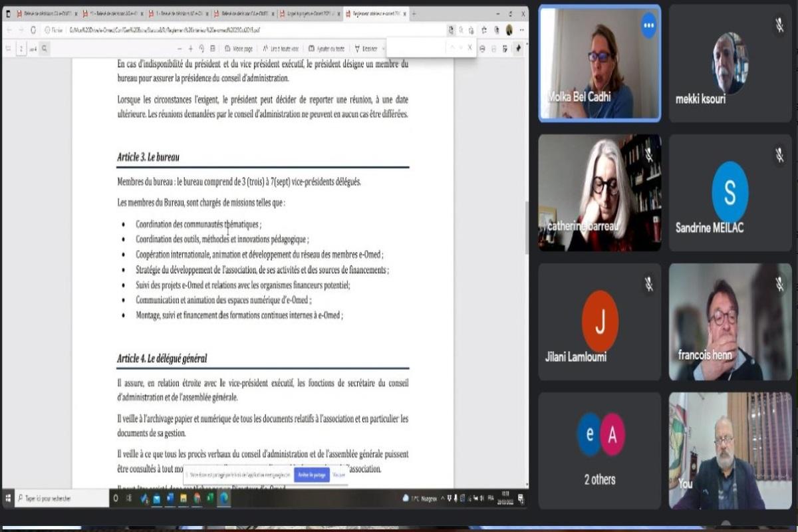Click the Masquer link in sharing bar
This screenshot has height=532, width=798.
tap(338, 475)
